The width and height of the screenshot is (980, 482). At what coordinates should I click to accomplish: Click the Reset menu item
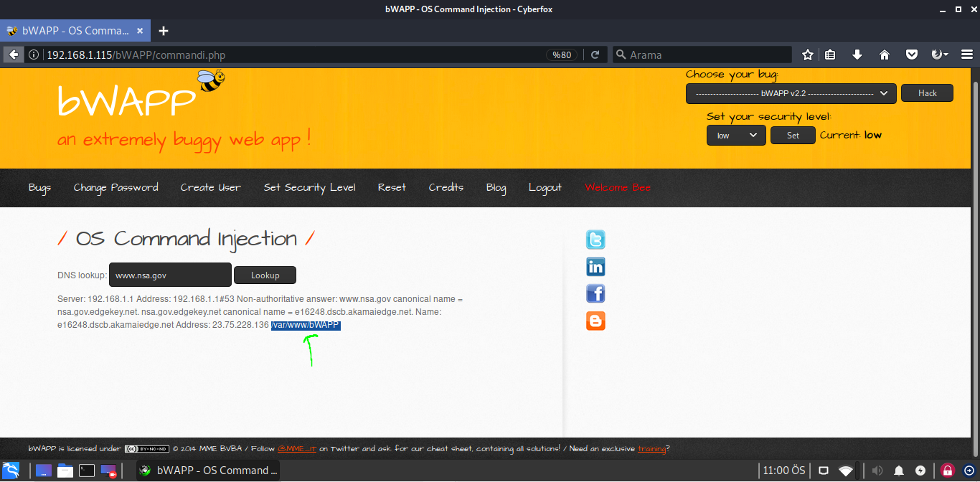click(392, 187)
